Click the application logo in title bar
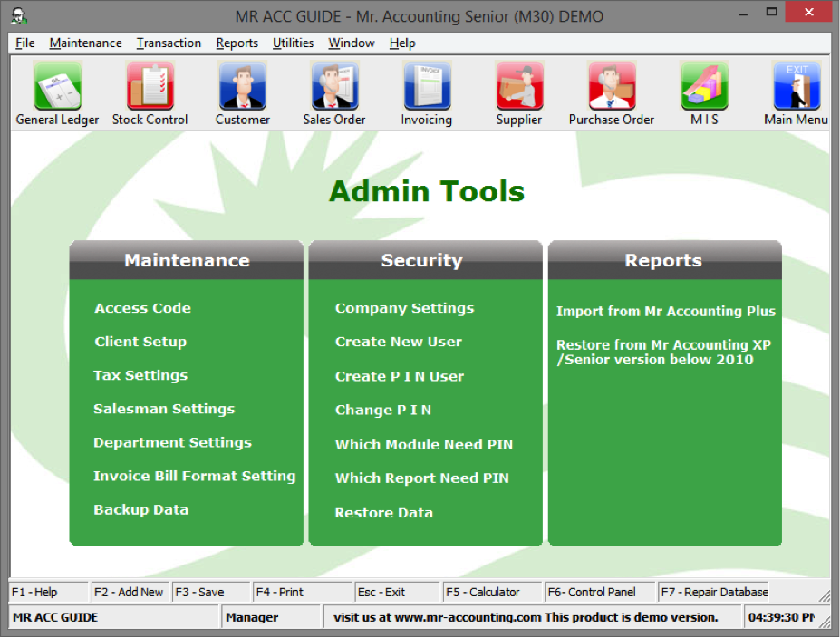The image size is (840, 638). click(x=19, y=16)
